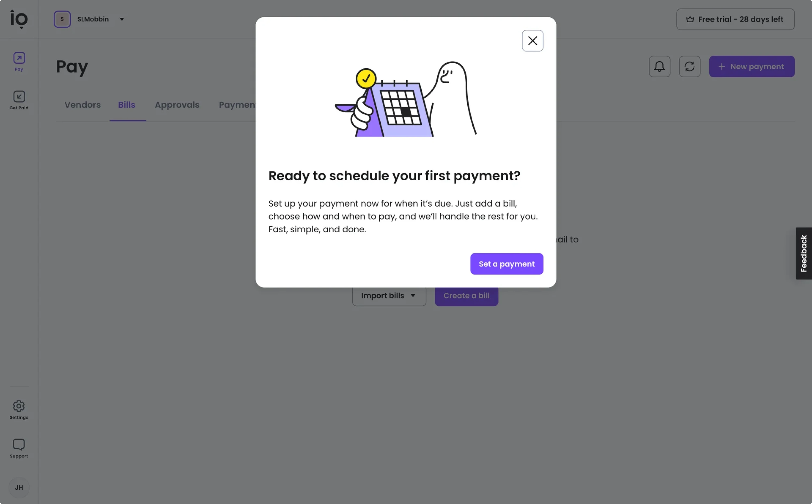The width and height of the screenshot is (812, 504).
Task: Open notifications via the bell icon
Action: point(659,66)
